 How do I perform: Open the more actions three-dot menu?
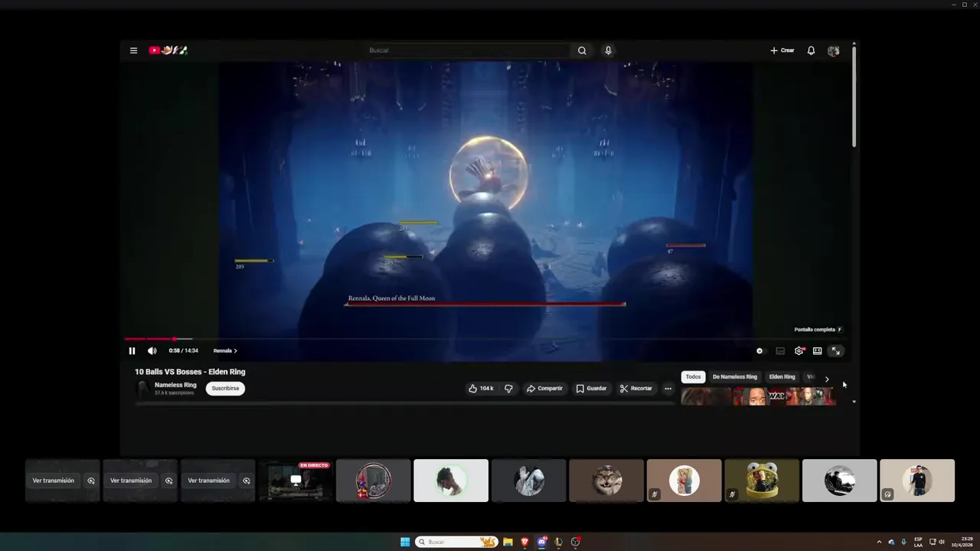click(x=668, y=388)
